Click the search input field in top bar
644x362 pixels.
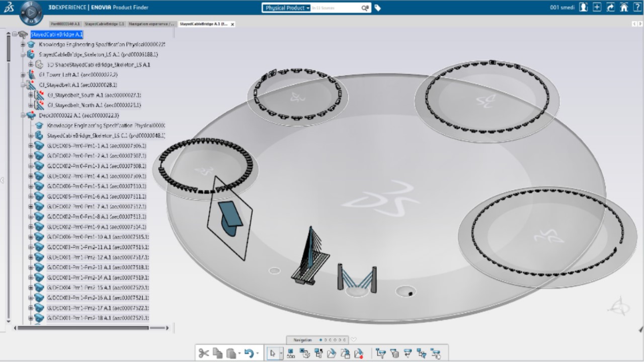(x=335, y=8)
